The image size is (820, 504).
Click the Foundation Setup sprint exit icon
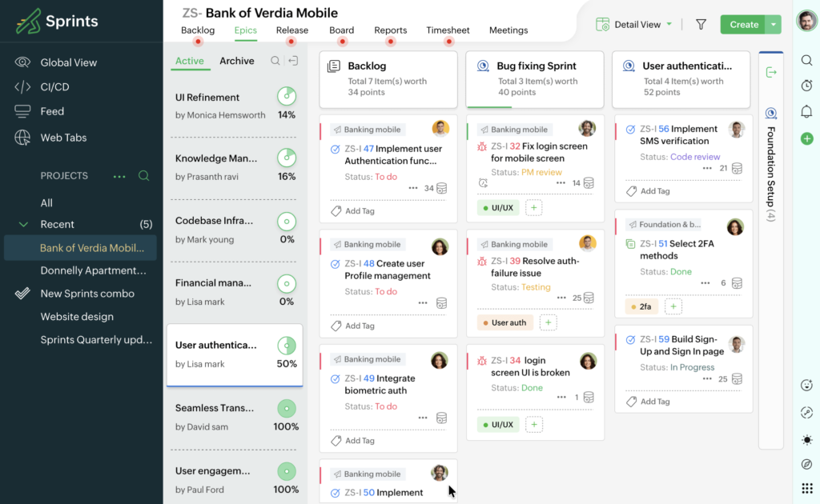click(x=771, y=72)
